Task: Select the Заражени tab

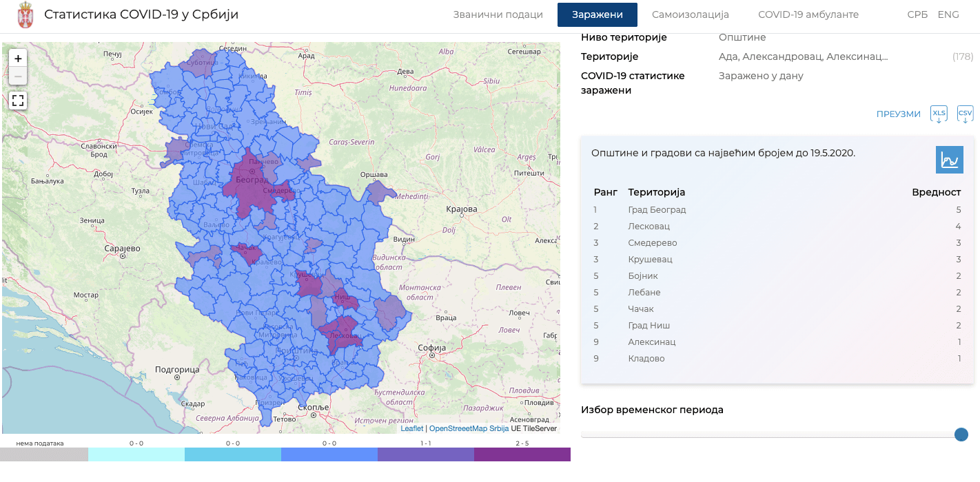Action: point(597,14)
